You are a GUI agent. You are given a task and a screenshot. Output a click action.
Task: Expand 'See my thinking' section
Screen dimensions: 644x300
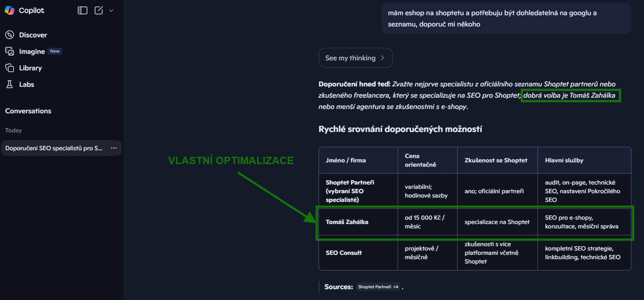coord(355,58)
